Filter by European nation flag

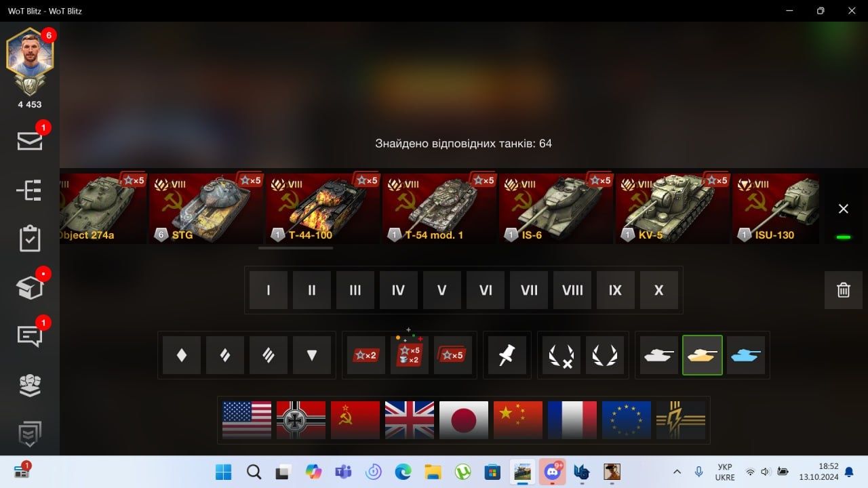[627, 420]
